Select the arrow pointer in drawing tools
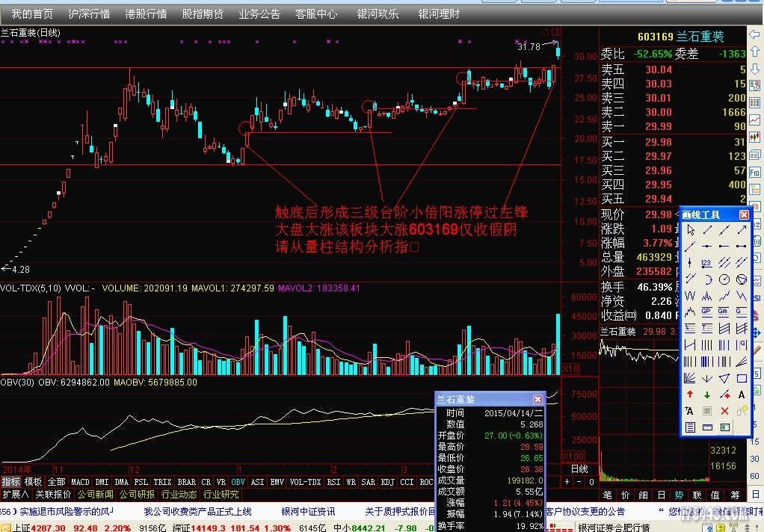 pyautogui.click(x=690, y=229)
